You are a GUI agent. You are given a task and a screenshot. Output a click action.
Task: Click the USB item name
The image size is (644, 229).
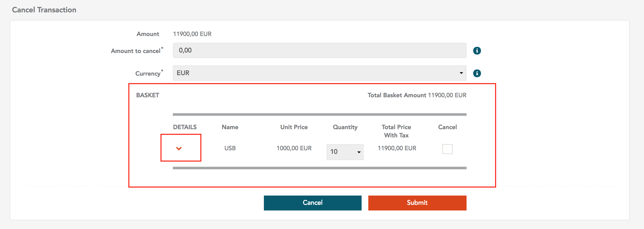coord(230,148)
